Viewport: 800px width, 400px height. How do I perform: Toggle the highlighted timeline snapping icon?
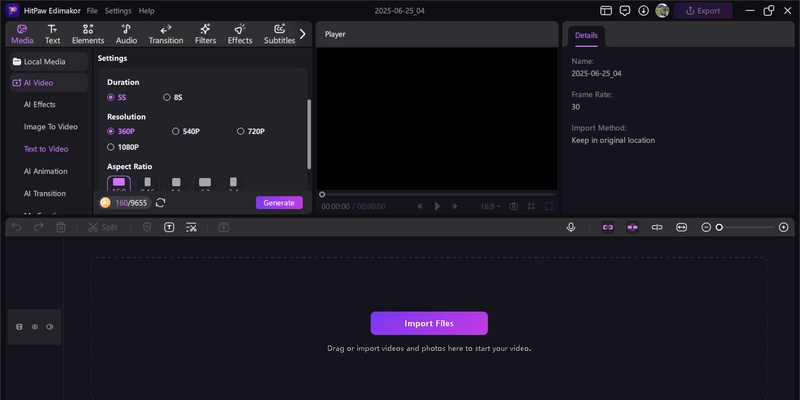pyautogui.click(x=633, y=228)
